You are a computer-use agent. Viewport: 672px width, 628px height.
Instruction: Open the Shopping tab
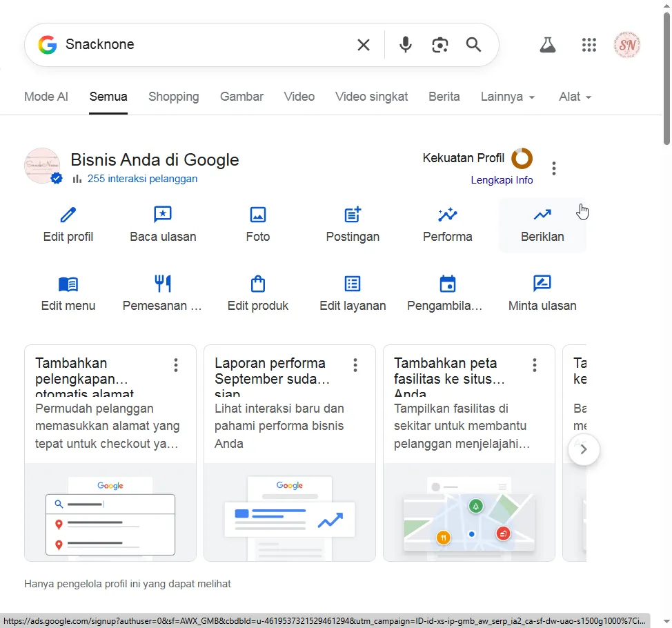(x=174, y=97)
